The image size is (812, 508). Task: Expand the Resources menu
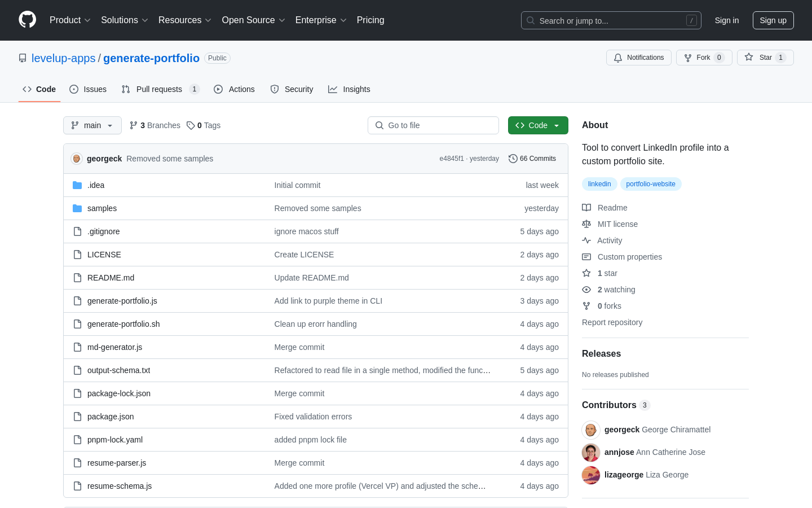point(185,20)
